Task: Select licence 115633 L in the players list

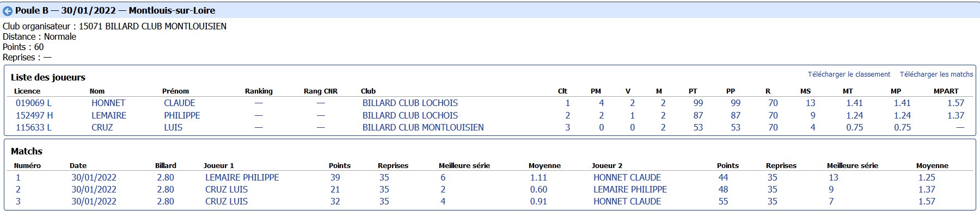Action: [x=34, y=127]
